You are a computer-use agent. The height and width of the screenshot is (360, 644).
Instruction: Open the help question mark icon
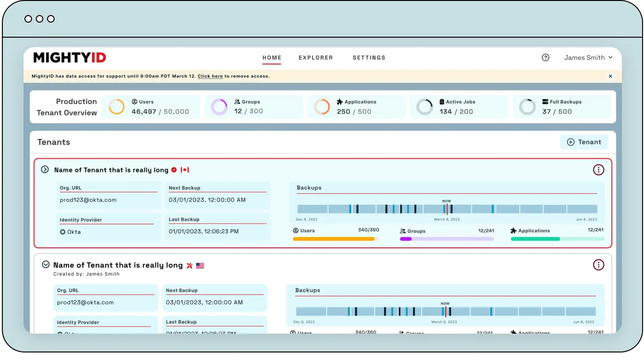tap(546, 57)
